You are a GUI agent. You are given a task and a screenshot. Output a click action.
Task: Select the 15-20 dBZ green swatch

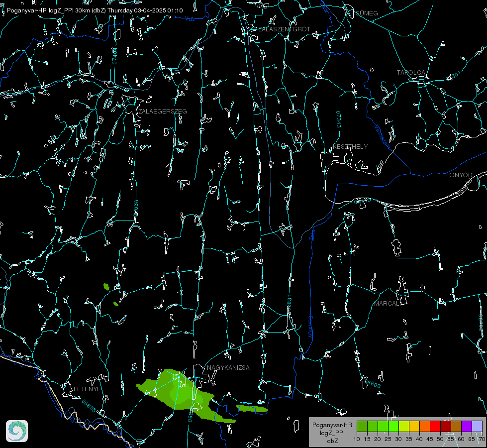373,427
